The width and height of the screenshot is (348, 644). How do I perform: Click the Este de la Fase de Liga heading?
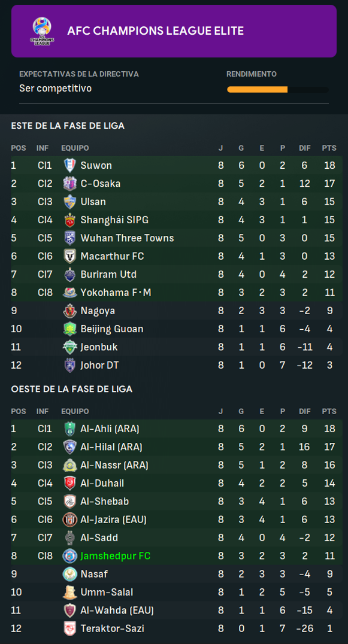[x=68, y=126]
